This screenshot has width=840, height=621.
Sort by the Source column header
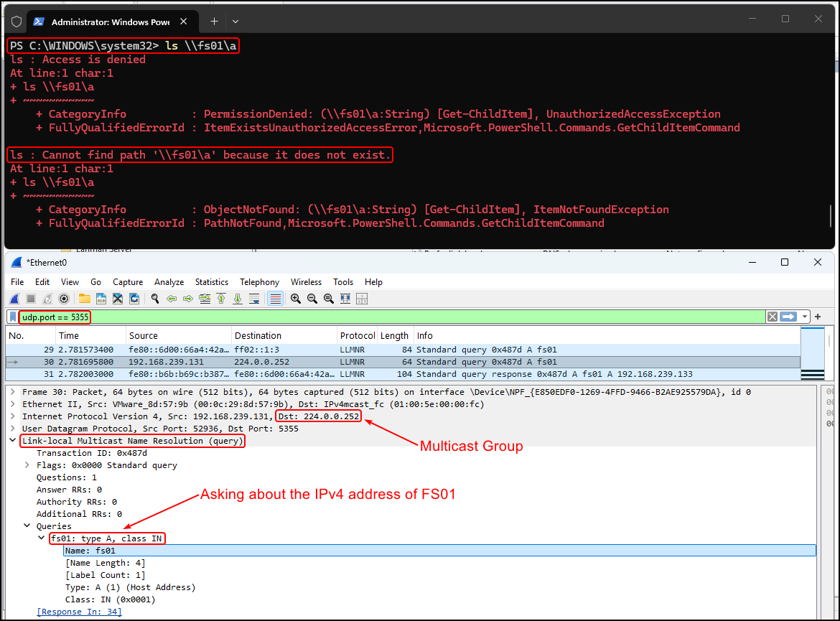(179, 336)
